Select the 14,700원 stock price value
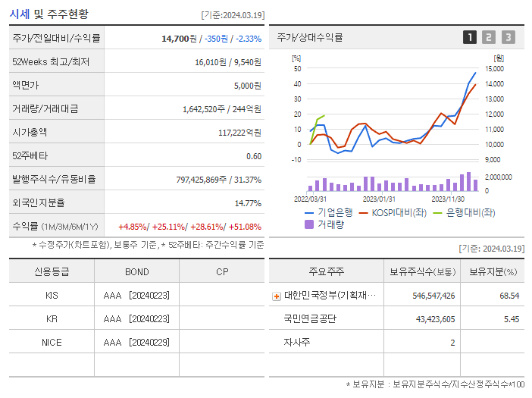532x398 pixels. tap(179, 39)
